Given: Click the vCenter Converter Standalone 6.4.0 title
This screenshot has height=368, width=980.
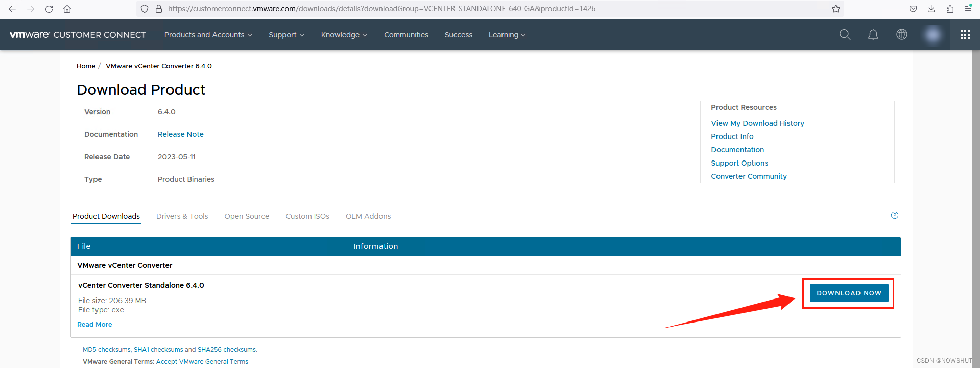Looking at the screenshot, I should click(x=141, y=285).
